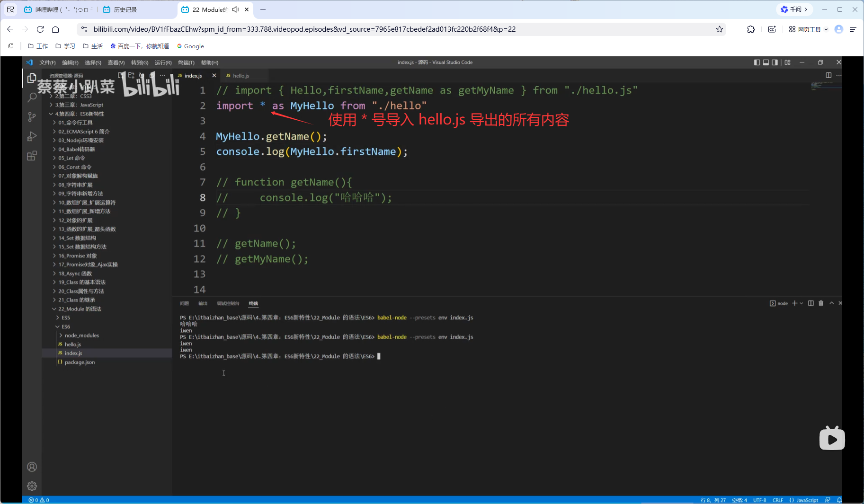The image size is (864, 504).
Task: Open the 终端(T) menu
Action: [186, 62]
